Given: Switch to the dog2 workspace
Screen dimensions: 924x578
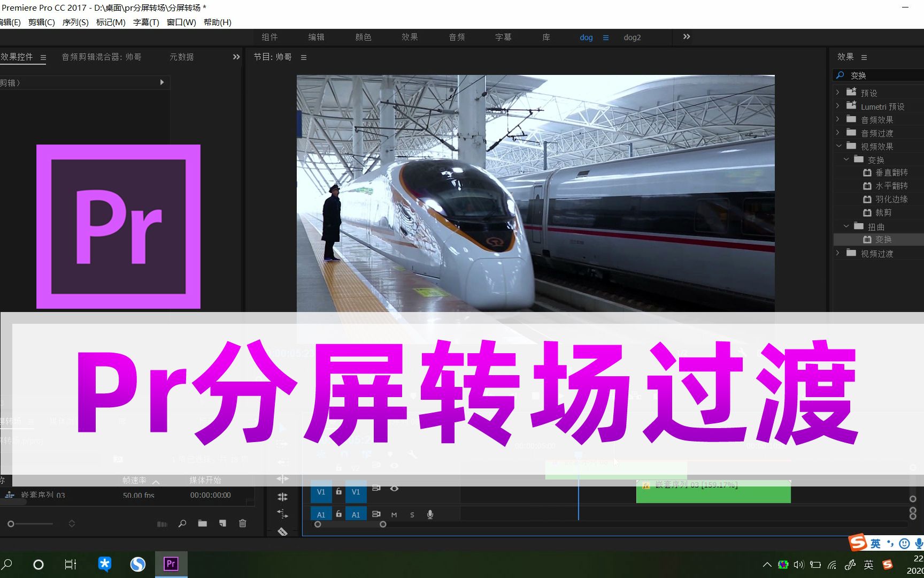Looking at the screenshot, I should (632, 37).
